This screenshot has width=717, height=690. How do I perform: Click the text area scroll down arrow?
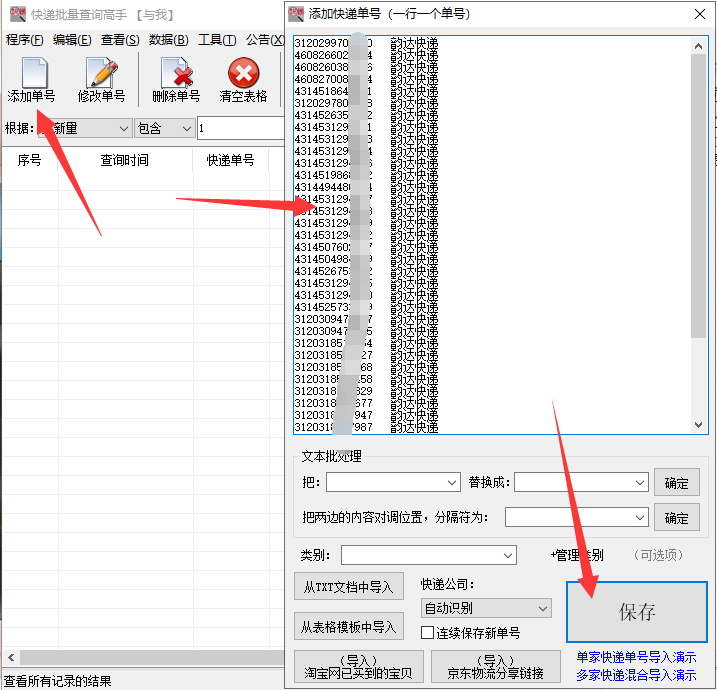point(698,425)
